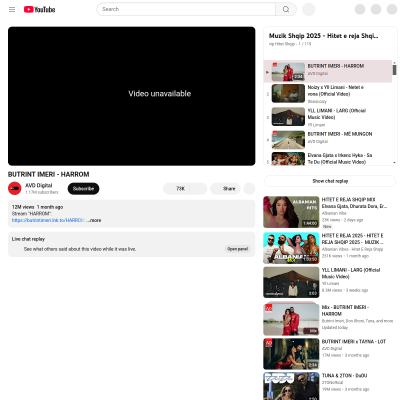Play BUTRINT IMERI - MË MUNGON playlist item
This screenshot has height=400, width=400.
328,140
